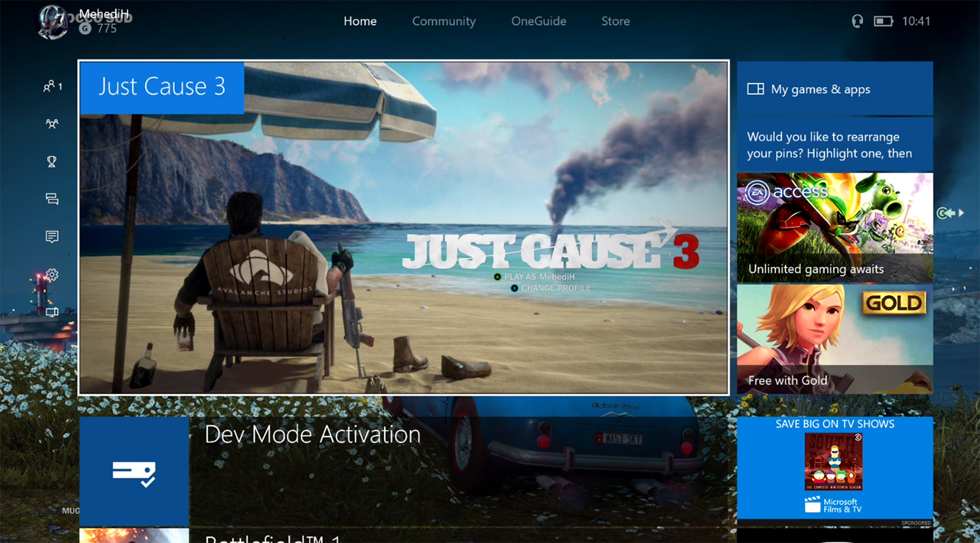The image size is (980, 543).
Task: Click the arrow icon right of the EA Access tile
Action: 950,213
